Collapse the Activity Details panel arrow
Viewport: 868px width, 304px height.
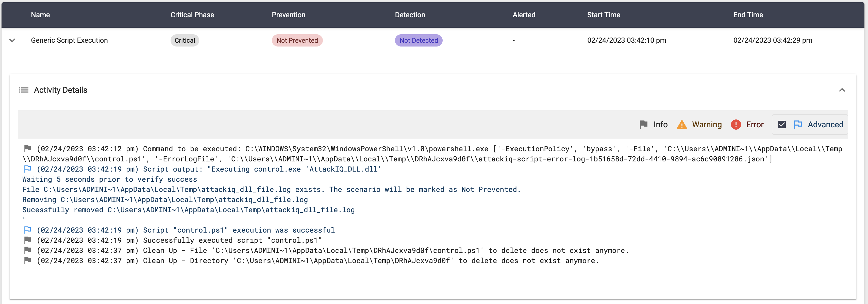tap(842, 90)
